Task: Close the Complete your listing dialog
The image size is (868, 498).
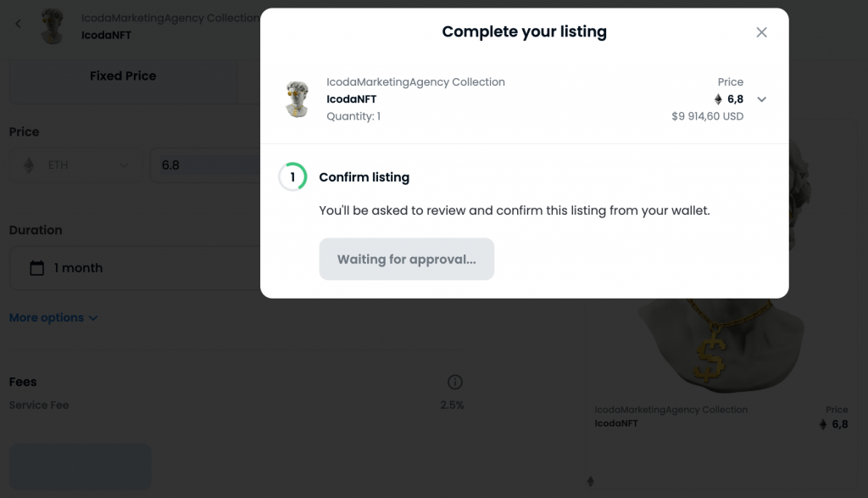Action: click(761, 32)
